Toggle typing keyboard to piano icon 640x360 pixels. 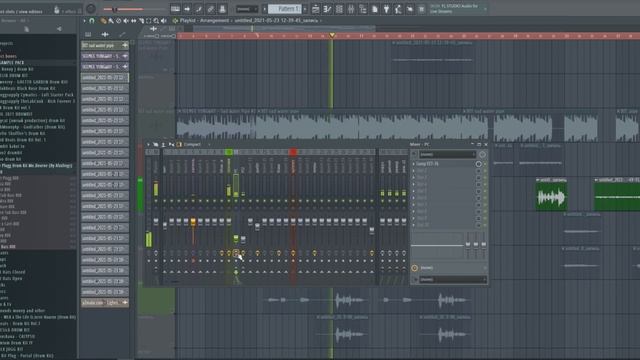tap(175, 9)
